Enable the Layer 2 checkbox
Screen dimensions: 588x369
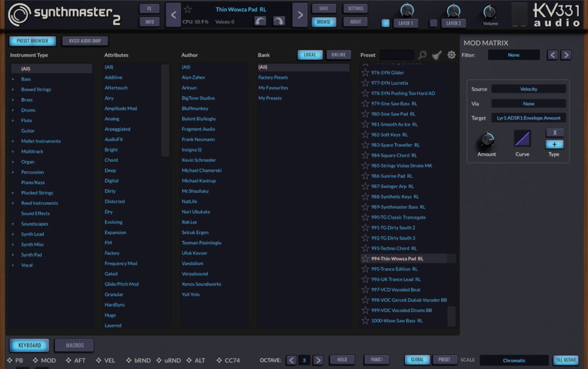tap(434, 23)
